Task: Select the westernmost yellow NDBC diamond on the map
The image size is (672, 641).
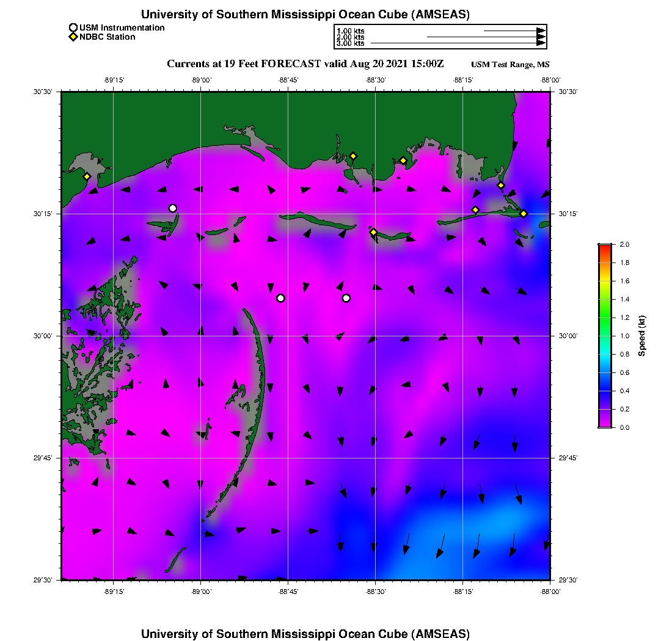Action: 87,176
